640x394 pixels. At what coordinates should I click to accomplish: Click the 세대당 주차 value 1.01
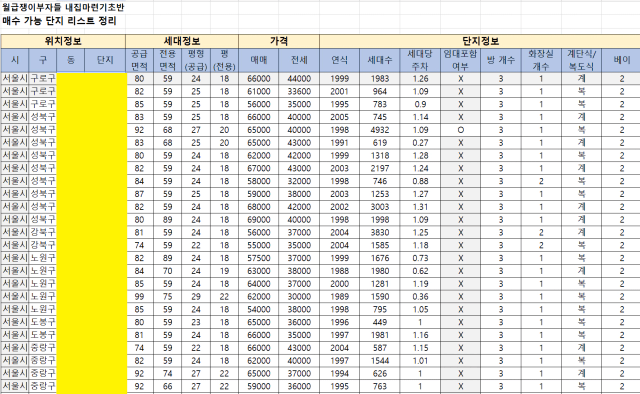click(420, 361)
